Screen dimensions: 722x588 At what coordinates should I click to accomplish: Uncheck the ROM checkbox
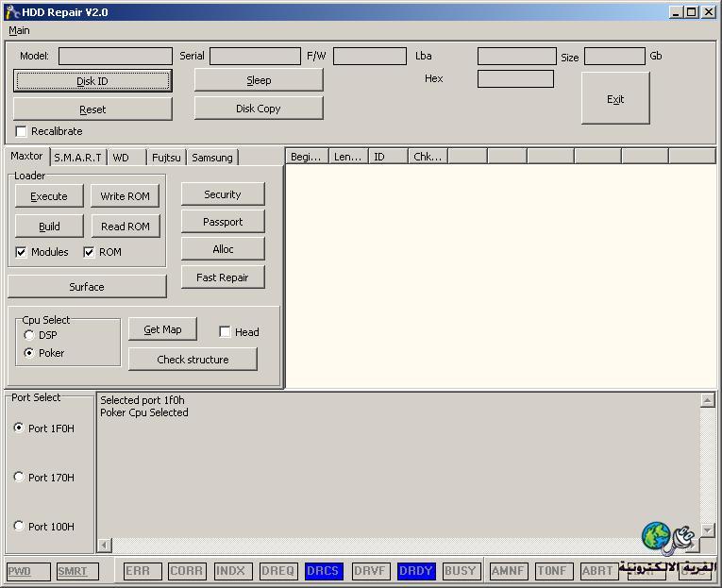click(89, 252)
